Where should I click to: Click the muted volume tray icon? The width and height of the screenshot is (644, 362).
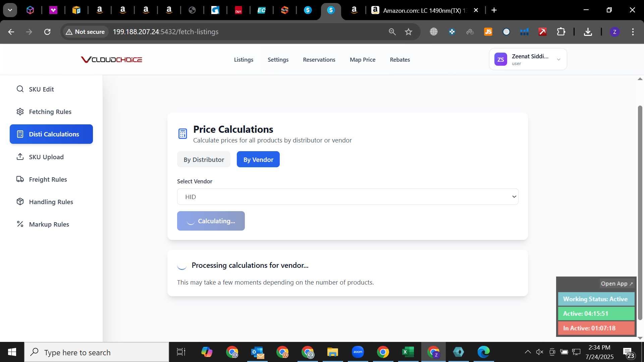point(540,352)
